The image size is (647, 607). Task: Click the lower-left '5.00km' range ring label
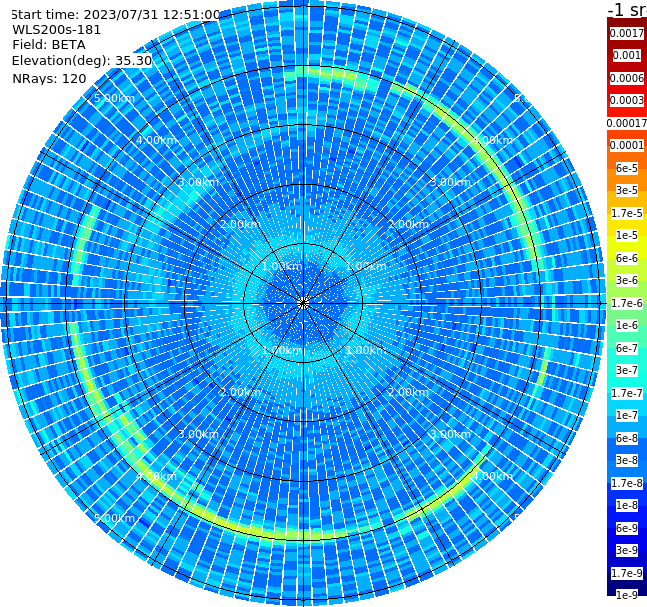(114, 518)
